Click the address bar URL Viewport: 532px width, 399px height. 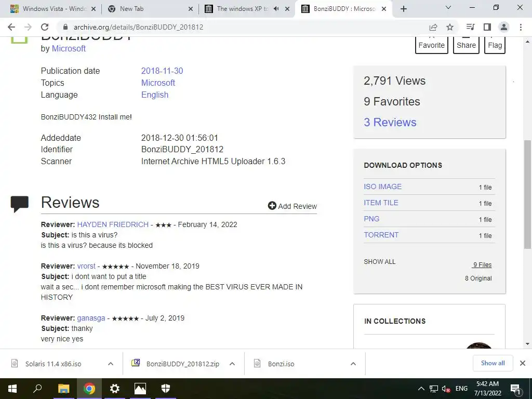click(138, 27)
